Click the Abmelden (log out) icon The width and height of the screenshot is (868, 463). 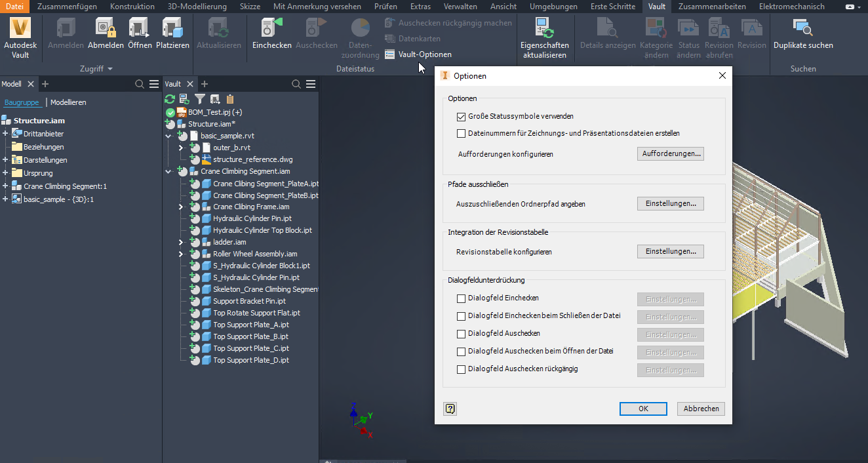106,28
